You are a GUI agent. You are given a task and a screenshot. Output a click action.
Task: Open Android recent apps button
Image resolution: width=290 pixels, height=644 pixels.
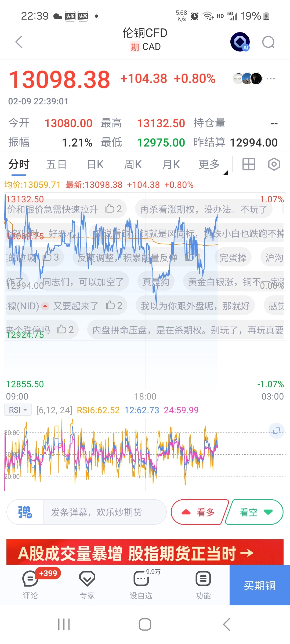(x=64, y=624)
